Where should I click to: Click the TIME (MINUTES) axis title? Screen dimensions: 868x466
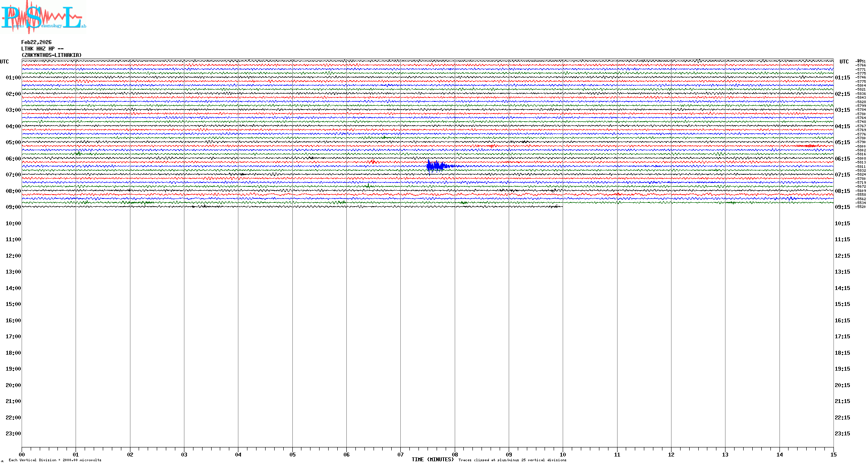(432, 460)
